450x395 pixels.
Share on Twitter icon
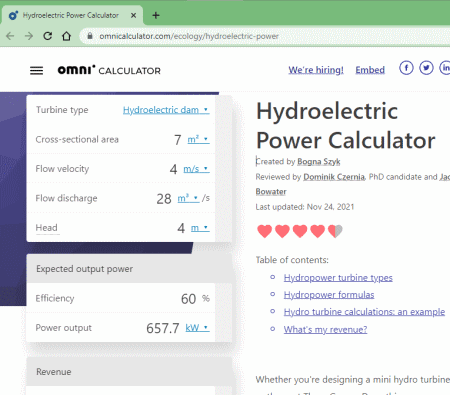pyautogui.click(x=426, y=68)
